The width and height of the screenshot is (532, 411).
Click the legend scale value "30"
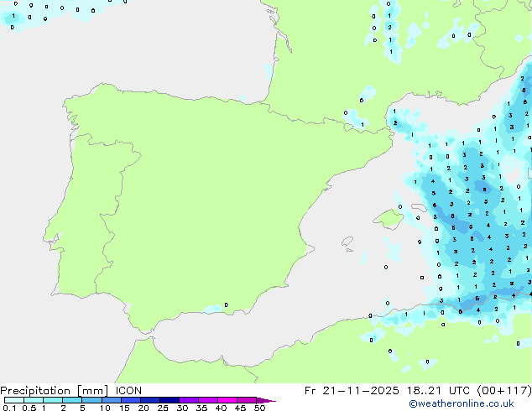pos(182,408)
